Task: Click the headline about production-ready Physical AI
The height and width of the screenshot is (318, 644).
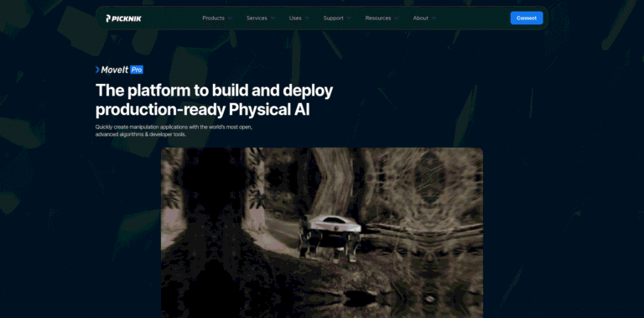Action: click(214, 100)
